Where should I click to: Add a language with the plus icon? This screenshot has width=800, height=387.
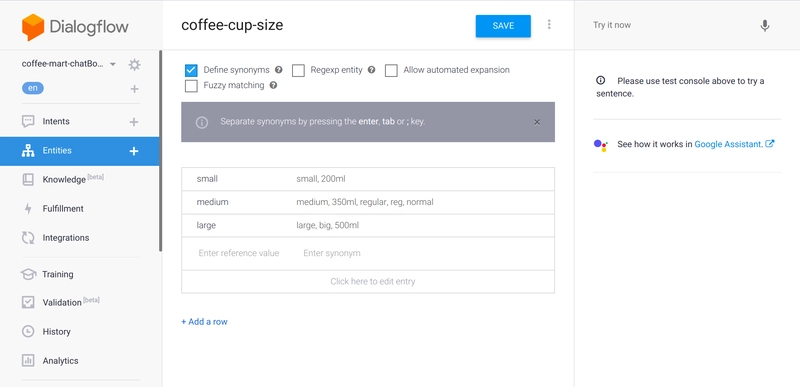(x=134, y=89)
